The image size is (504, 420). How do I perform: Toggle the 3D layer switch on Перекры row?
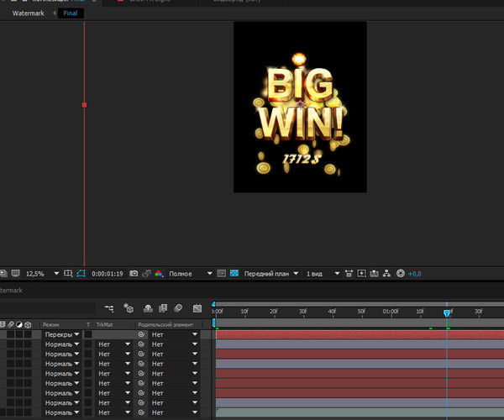(28, 334)
